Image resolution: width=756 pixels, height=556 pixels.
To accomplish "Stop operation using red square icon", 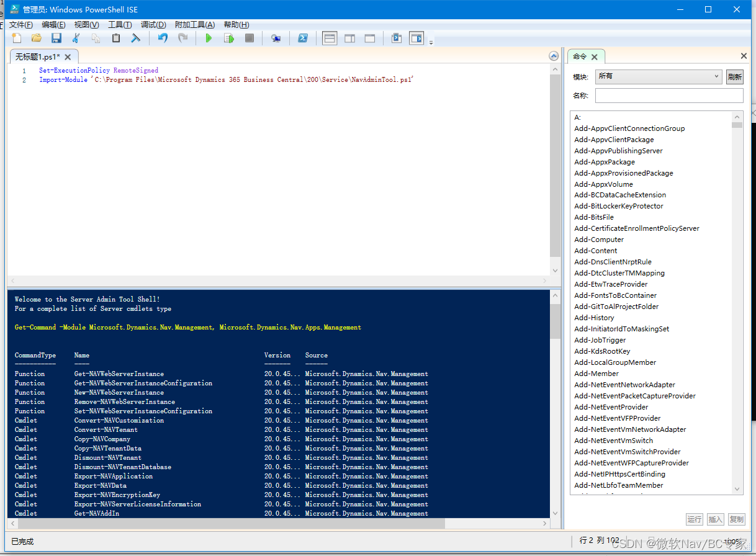I will 250,38.
